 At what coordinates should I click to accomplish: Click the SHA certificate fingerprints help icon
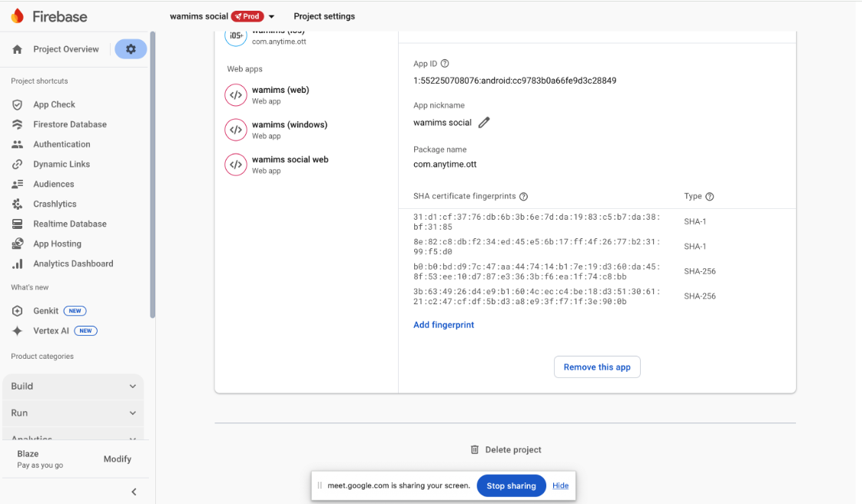[x=523, y=196]
